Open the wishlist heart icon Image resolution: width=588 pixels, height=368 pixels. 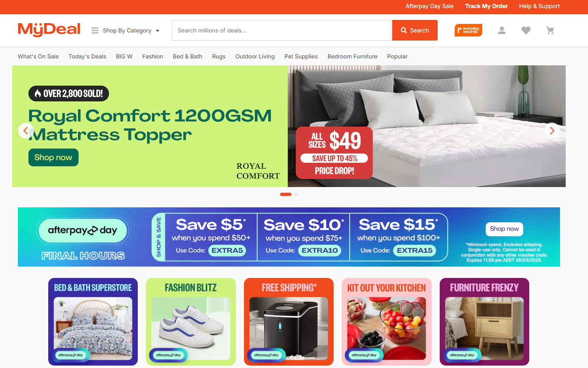(526, 30)
